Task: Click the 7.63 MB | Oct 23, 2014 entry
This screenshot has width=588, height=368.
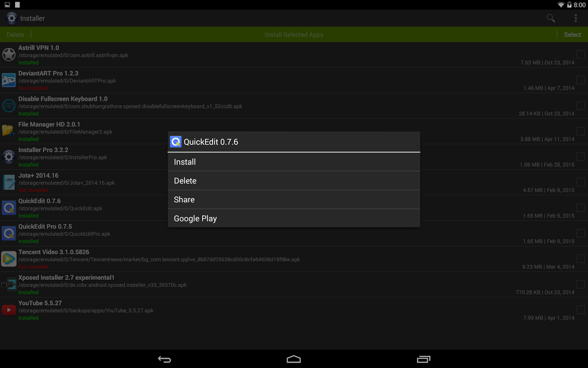Action: 547,63
